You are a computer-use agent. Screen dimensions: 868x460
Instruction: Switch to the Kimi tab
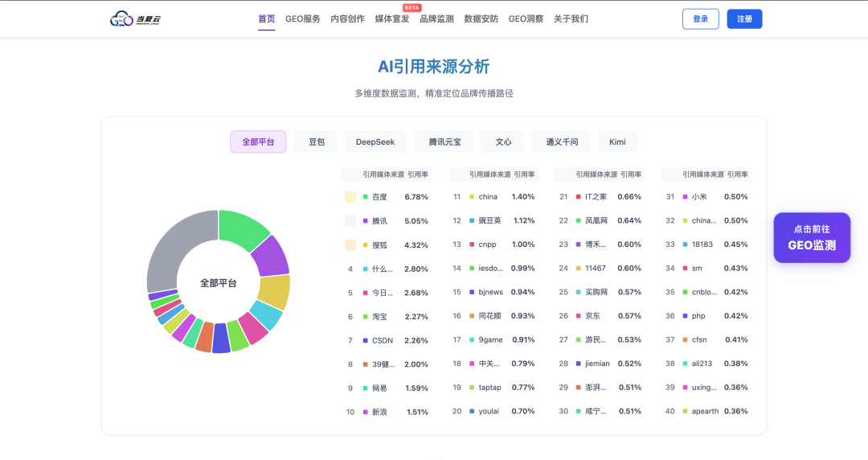pyautogui.click(x=617, y=142)
